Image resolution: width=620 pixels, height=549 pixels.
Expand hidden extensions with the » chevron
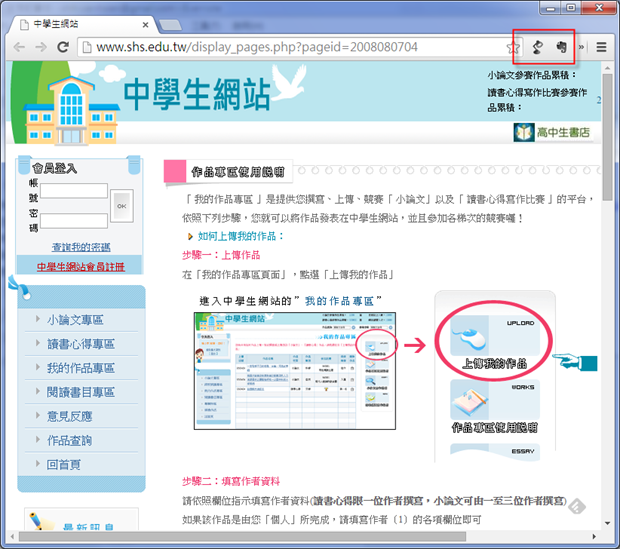click(581, 47)
